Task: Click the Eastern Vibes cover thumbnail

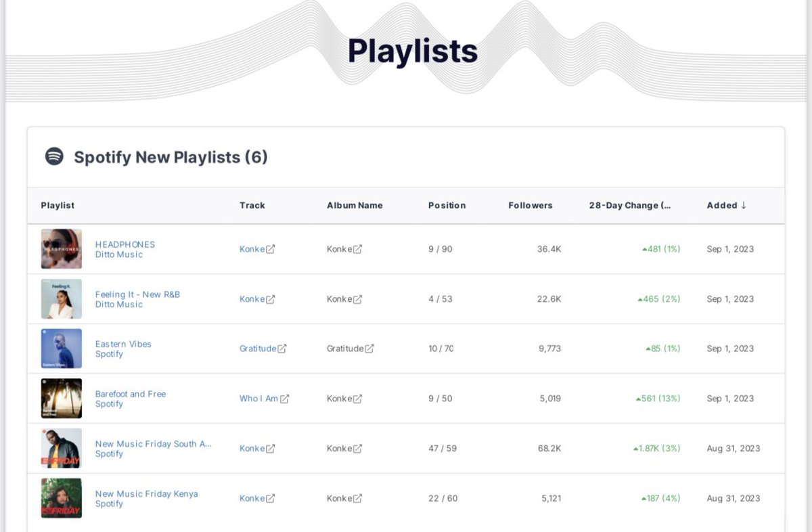Action: click(x=61, y=349)
